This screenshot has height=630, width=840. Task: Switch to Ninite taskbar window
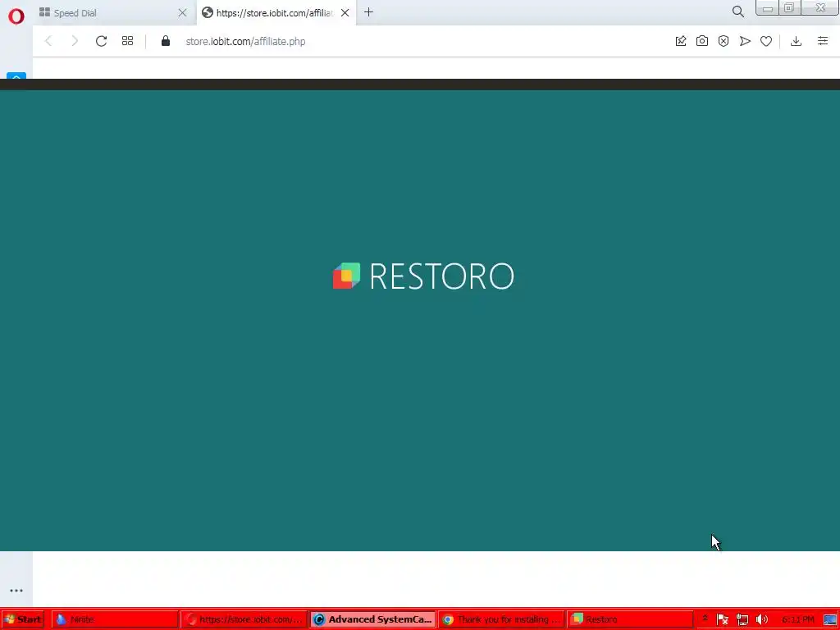[x=115, y=619]
